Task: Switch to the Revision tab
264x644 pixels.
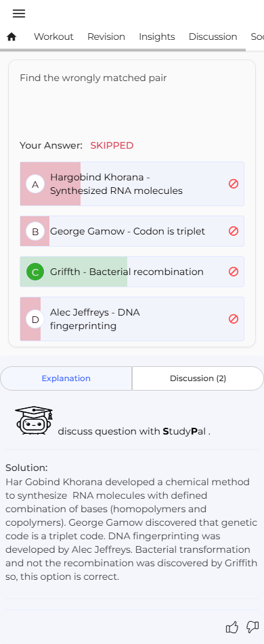Action: pos(106,37)
